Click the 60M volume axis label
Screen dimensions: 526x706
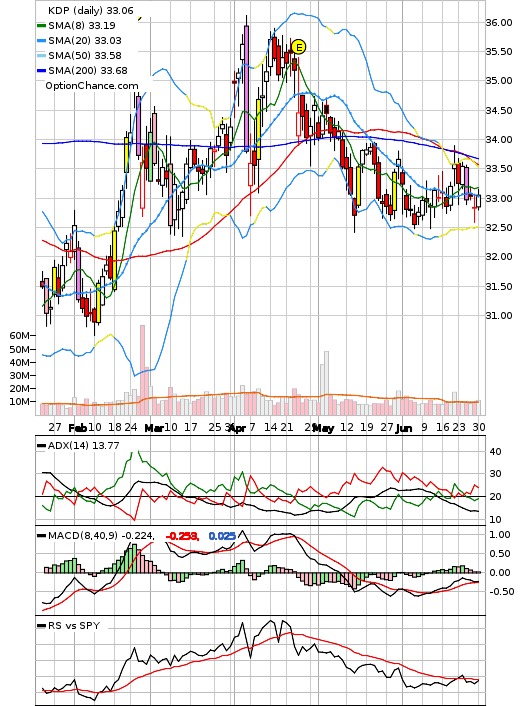20,336
